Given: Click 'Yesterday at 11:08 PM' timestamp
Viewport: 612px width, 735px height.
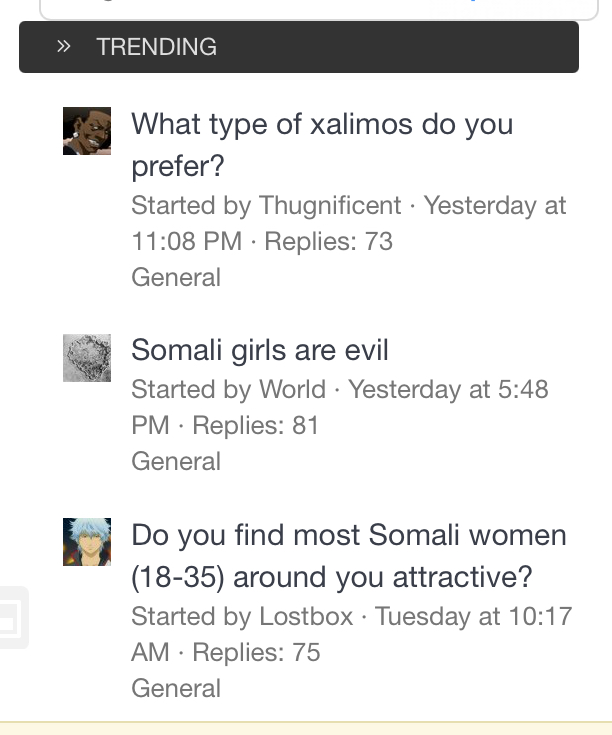Looking at the screenshot, I should 349,223.
